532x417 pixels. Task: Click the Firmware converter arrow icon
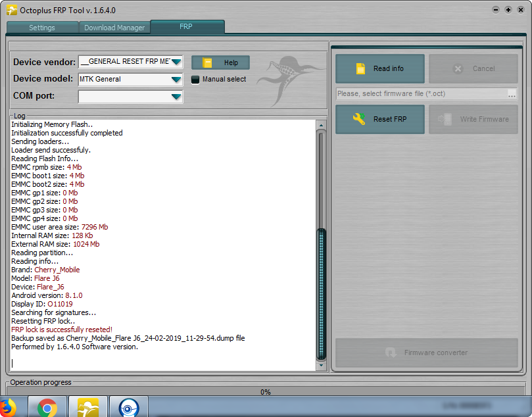point(391,353)
